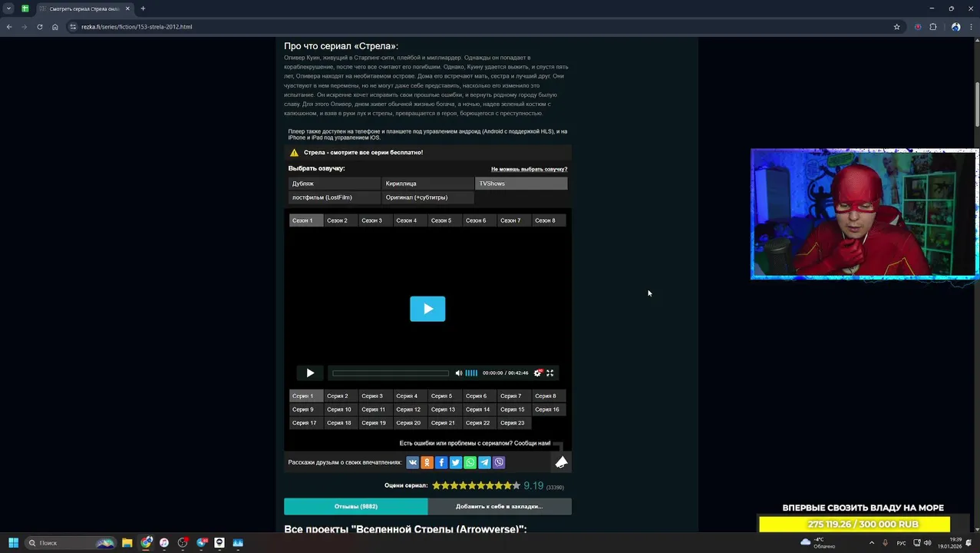
Task: Open the iTunes music taskbar icon
Action: (x=163, y=543)
